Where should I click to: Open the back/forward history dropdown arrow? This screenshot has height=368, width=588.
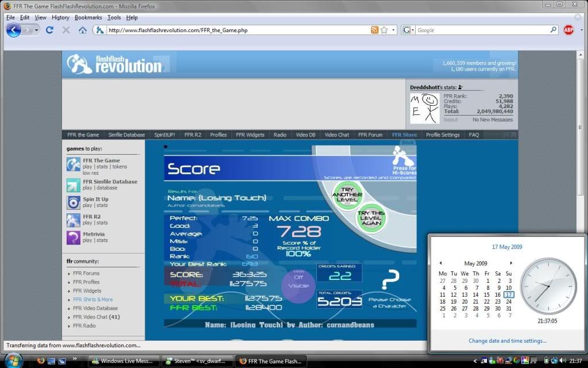36,30
